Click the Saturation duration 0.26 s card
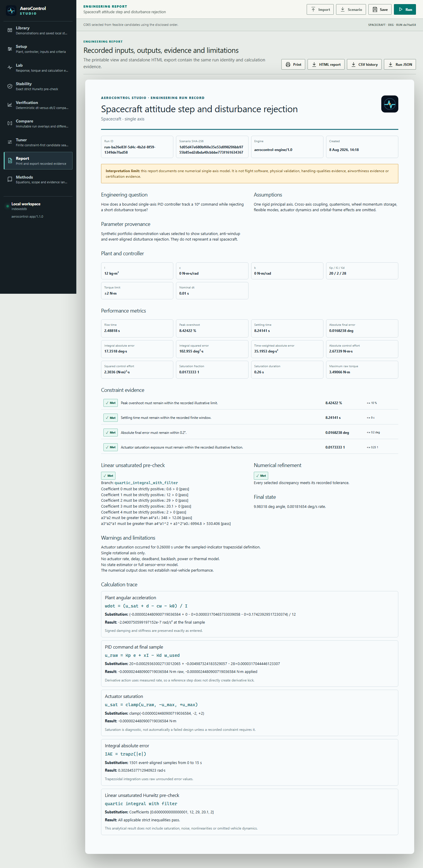Viewport: 423px width, 868px height. [287, 370]
